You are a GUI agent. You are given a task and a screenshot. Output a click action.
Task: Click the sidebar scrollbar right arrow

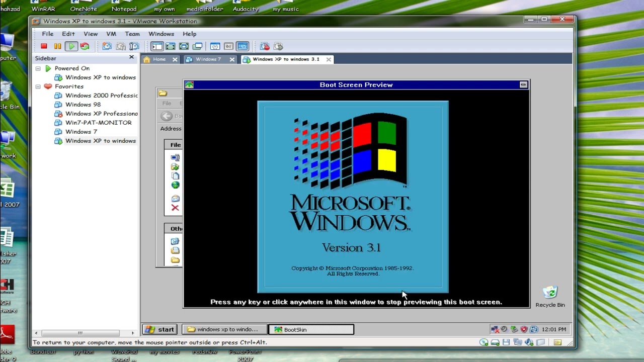tap(133, 333)
